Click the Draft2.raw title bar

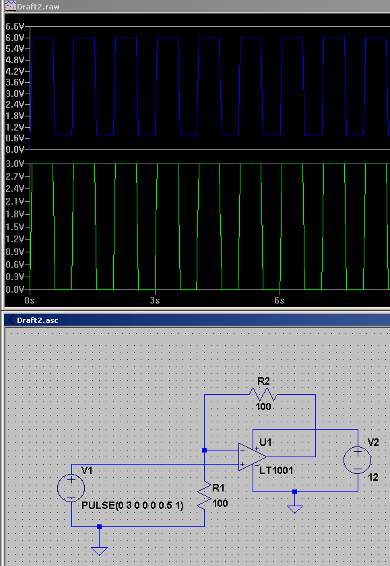pyautogui.click(x=197, y=6)
